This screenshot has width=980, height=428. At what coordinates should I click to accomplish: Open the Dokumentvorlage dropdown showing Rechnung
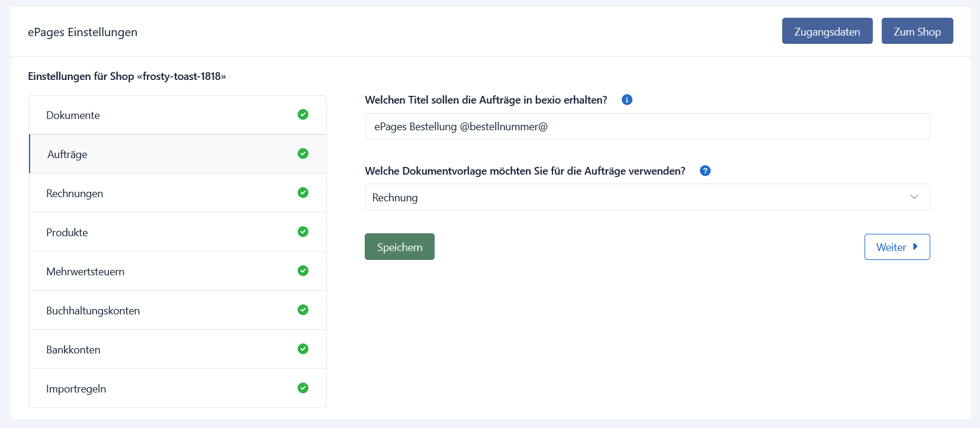tap(647, 197)
